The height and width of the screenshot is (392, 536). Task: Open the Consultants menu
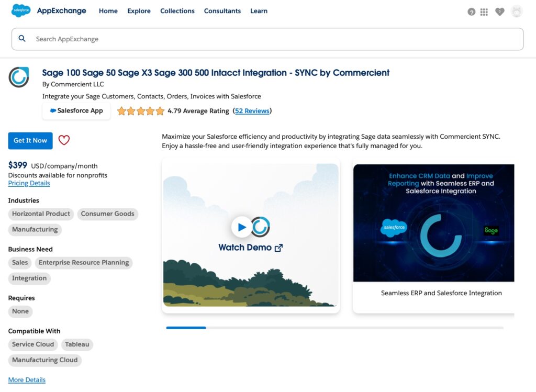222,11
